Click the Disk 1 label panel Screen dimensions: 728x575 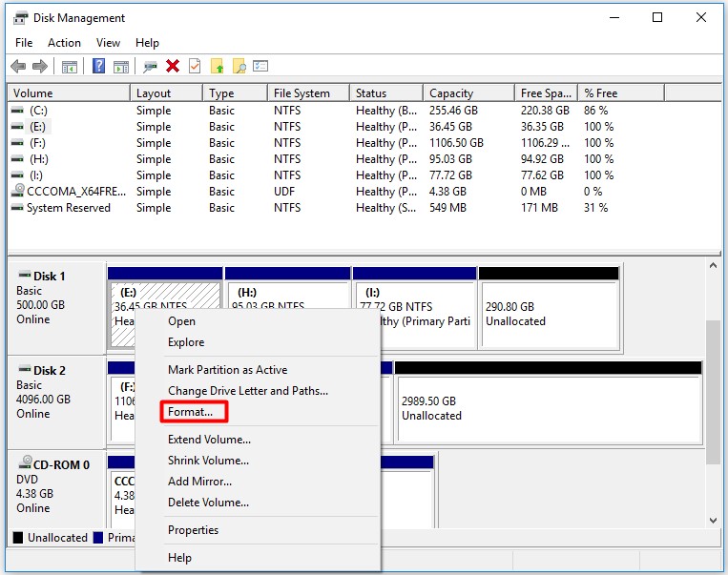[x=57, y=308]
